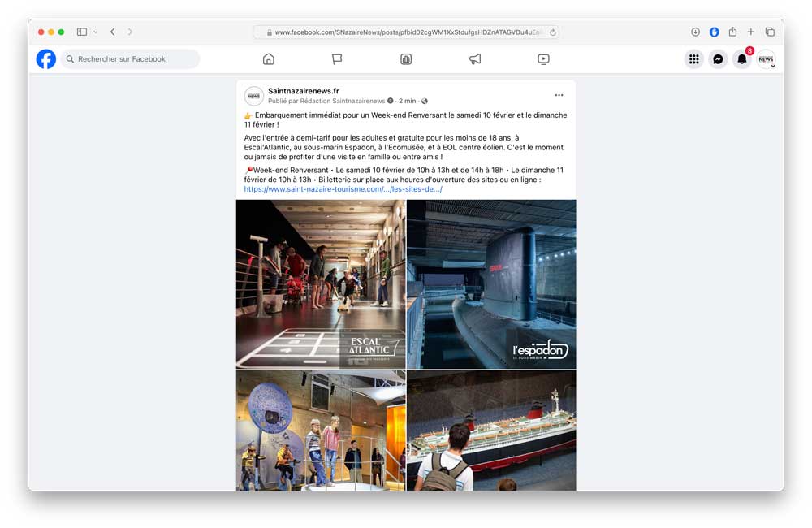Viewport: 812px width, 528px height.
Task: Open the Facebook apps grid menu
Action: (693, 59)
